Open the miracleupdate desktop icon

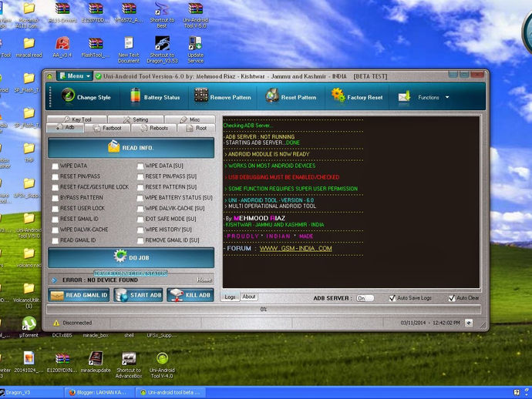tap(96, 362)
